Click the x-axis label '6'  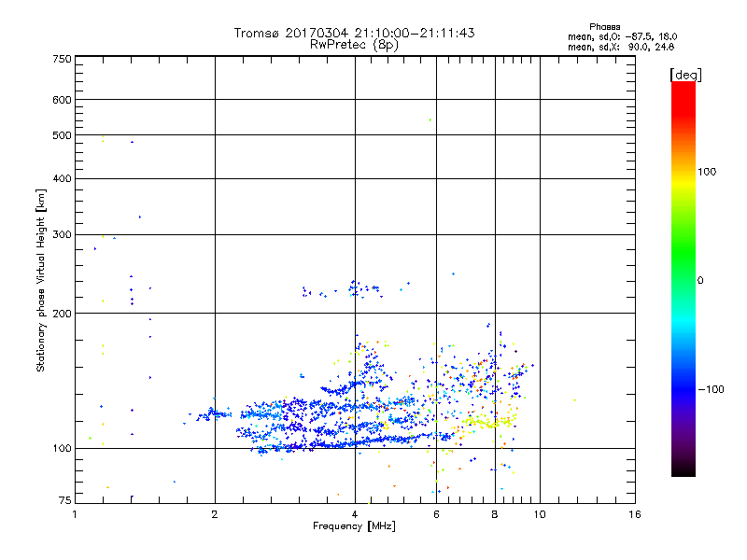click(x=436, y=514)
